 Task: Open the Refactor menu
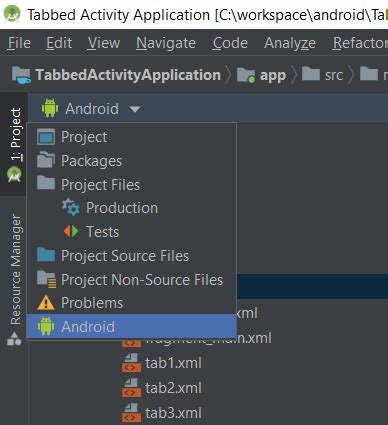tap(360, 43)
